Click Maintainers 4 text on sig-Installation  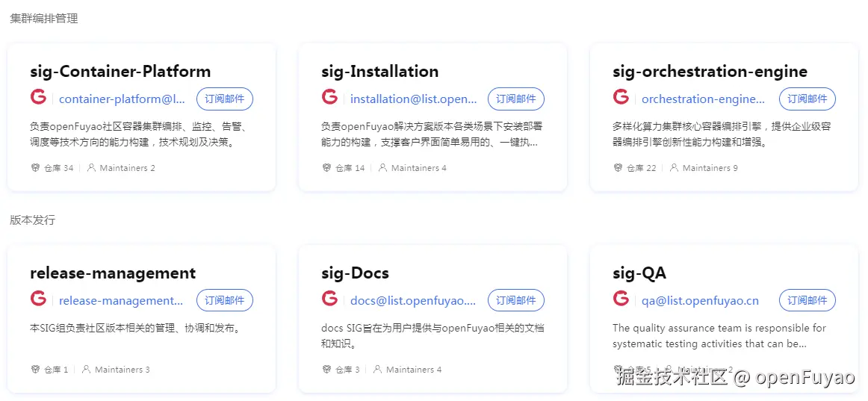[x=419, y=167]
